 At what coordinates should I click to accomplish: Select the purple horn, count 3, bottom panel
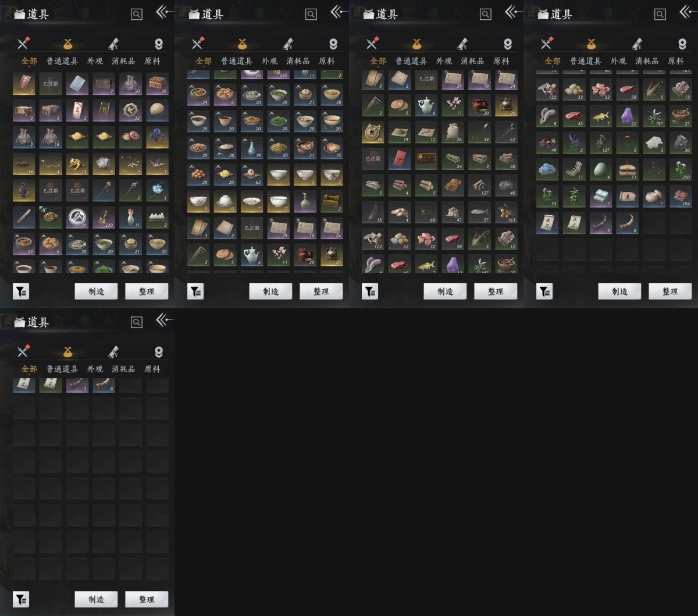tap(77, 384)
